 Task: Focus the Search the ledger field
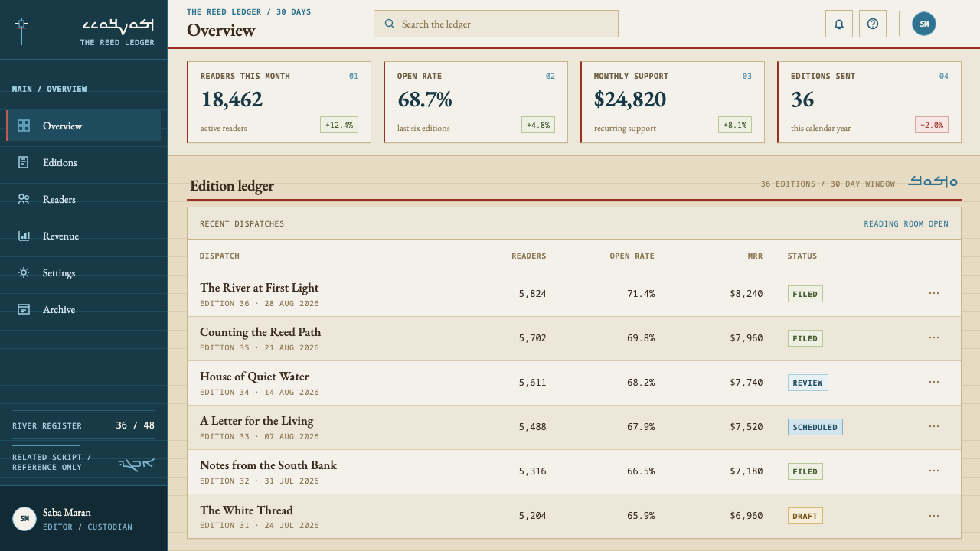[495, 24]
